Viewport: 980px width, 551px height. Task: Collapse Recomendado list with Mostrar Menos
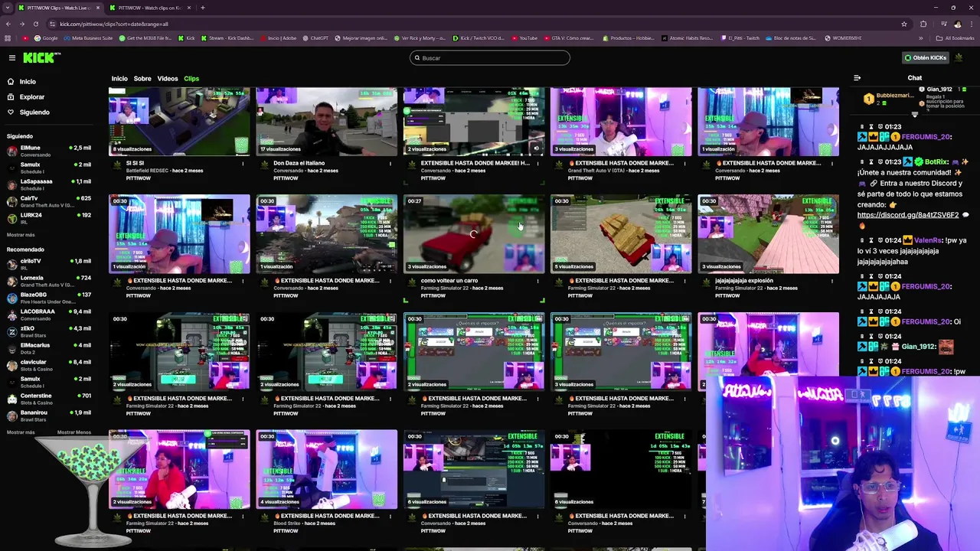coord(73,432)
